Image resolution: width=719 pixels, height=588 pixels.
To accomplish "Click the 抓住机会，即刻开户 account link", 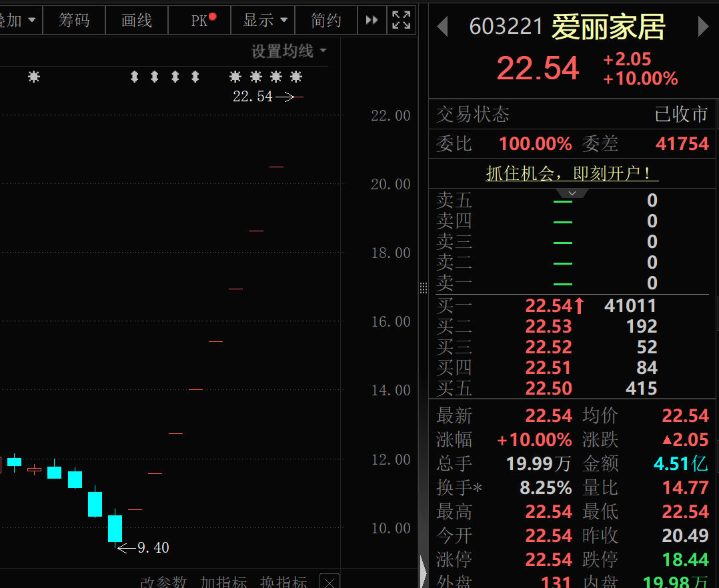I will (572, 173).
